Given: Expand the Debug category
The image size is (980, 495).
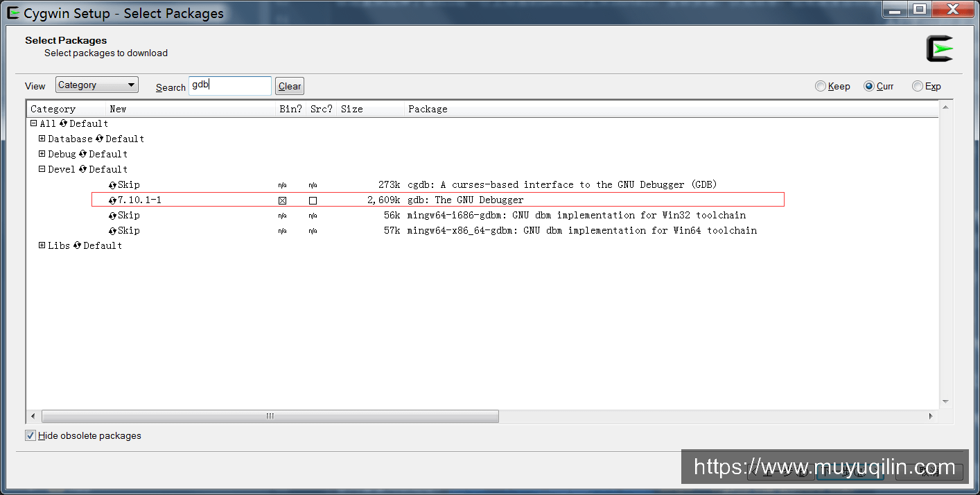Looking at the screenshot, I should click(42, 154).
